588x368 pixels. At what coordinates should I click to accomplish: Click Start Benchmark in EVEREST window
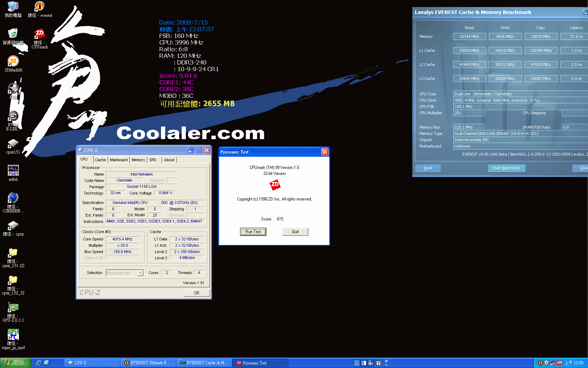506,168
